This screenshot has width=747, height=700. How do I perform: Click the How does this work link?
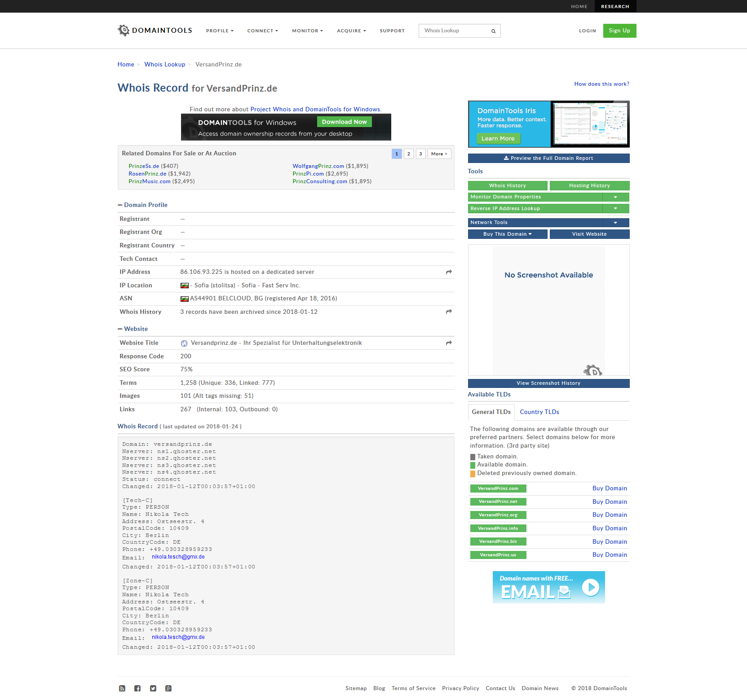coord(601,84)
